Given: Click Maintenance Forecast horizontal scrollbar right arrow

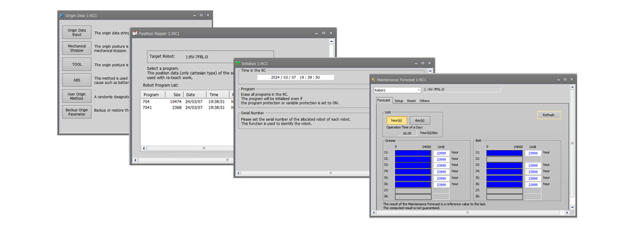Looking at the screenshot, I should tap(567, 213).
